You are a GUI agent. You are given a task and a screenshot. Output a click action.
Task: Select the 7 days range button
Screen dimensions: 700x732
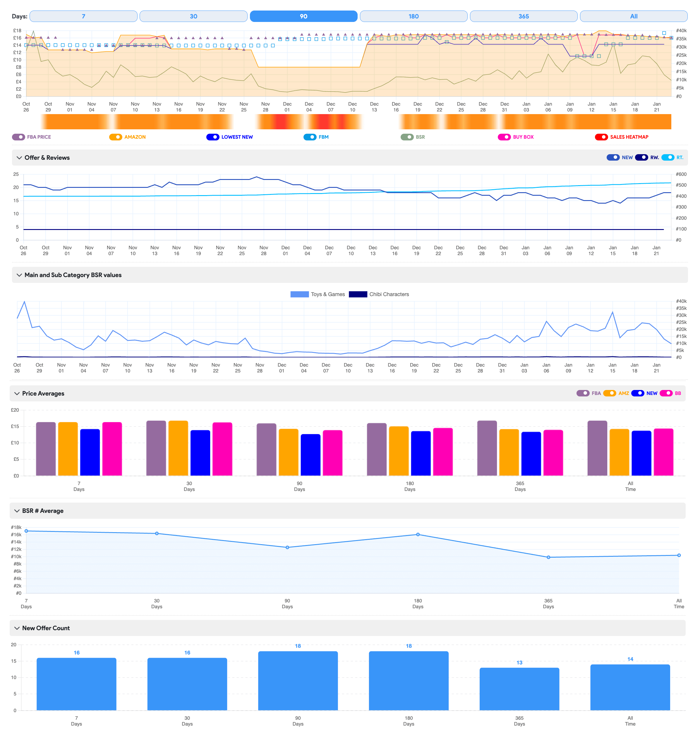[x=83, y=16]
